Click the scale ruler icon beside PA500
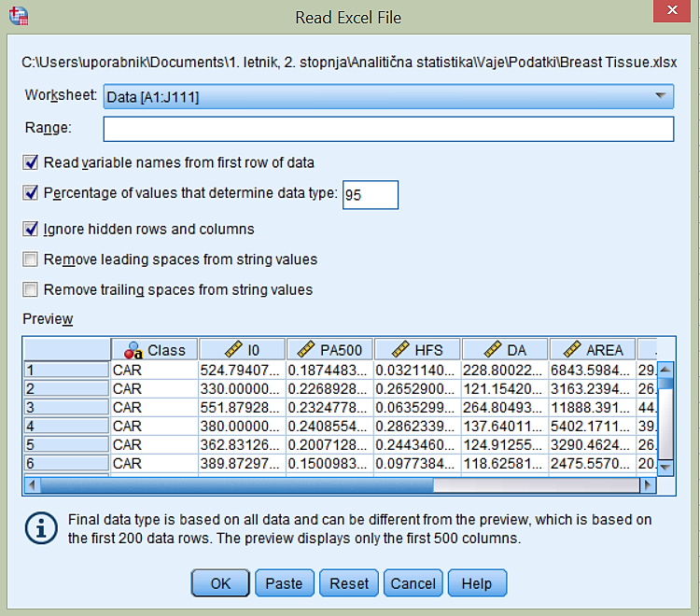This screenshot has width=700, height=616. pyautogui.click(x=306, y=349)
